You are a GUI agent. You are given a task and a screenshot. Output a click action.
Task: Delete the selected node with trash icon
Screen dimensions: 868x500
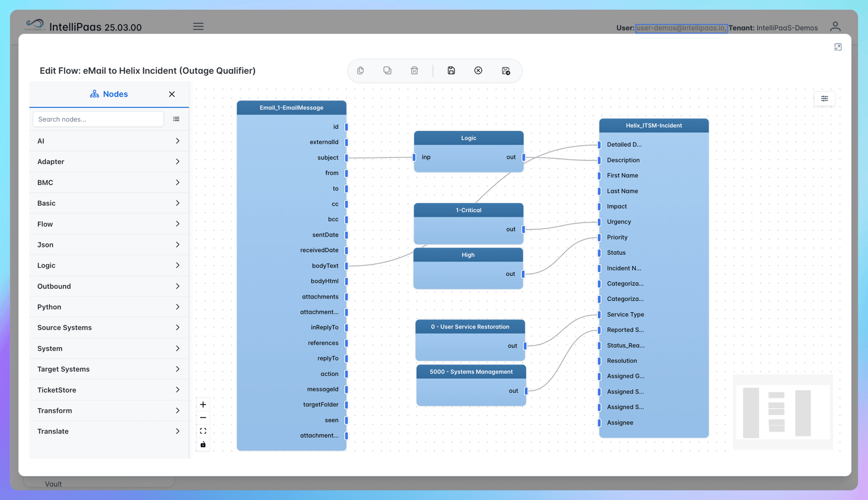click(x=414, y=70)
